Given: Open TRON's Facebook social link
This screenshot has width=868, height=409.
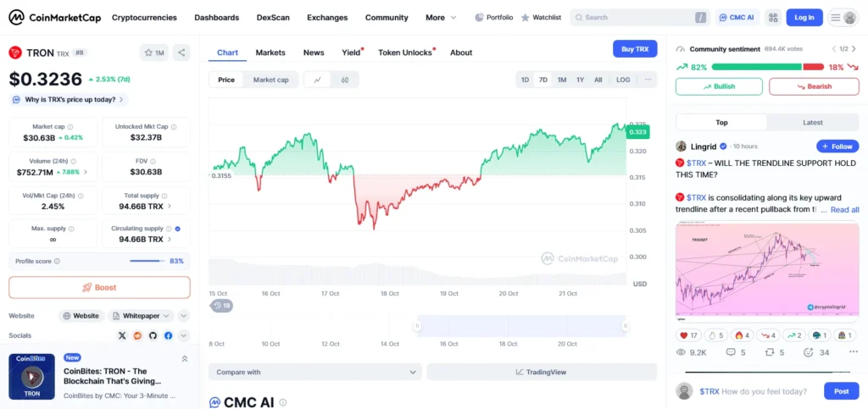Looking at the screenshot, I should pyautogui.click(x=168, y=335).
